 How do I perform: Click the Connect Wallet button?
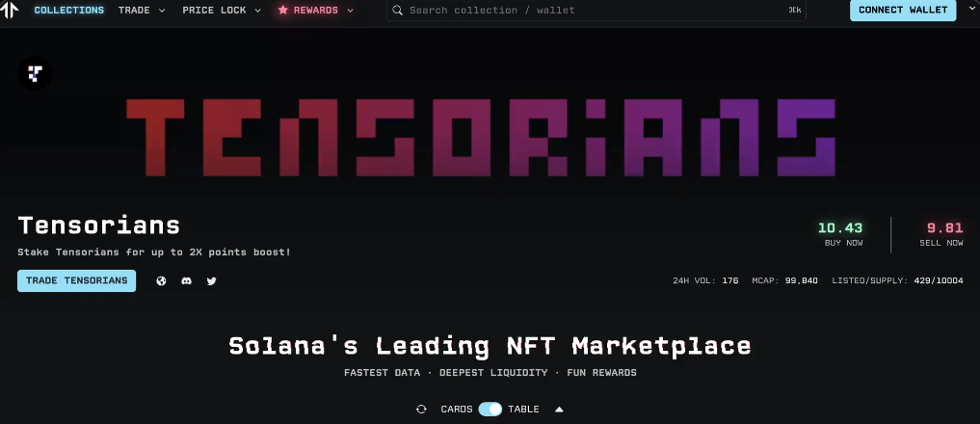coord(903,10)
